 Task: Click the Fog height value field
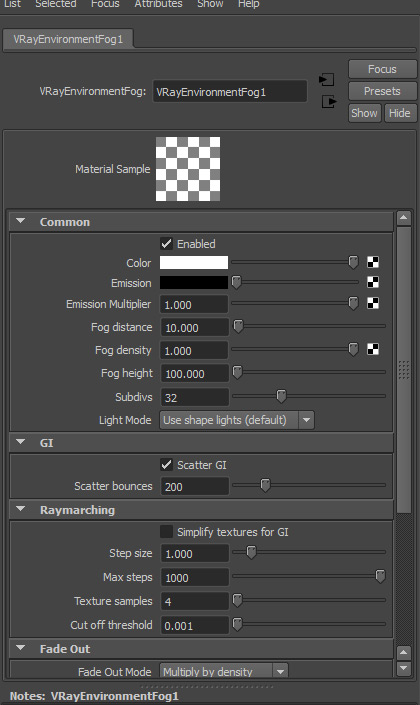pos(194,373)
